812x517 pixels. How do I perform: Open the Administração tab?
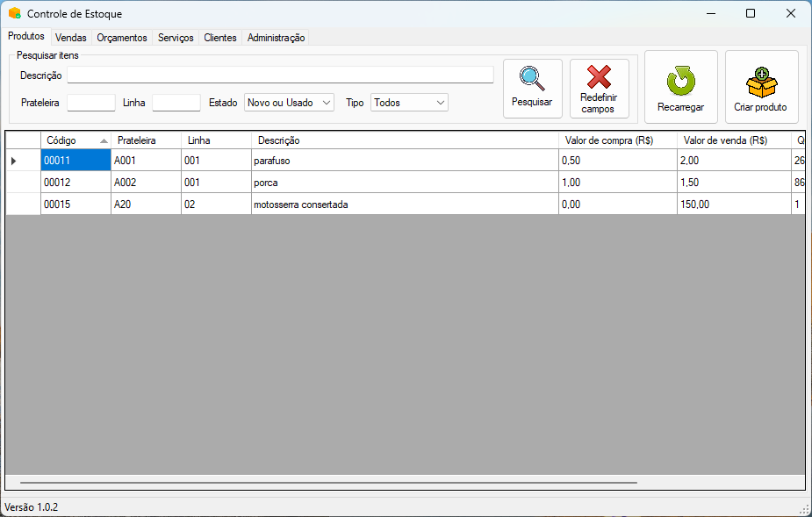click(x=276, y=38)
